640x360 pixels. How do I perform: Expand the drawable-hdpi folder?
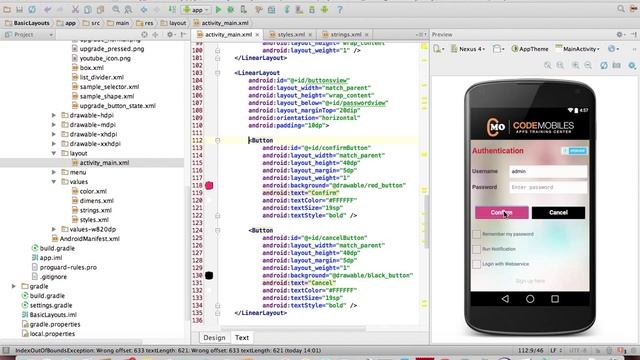click(x=53, y=116)
